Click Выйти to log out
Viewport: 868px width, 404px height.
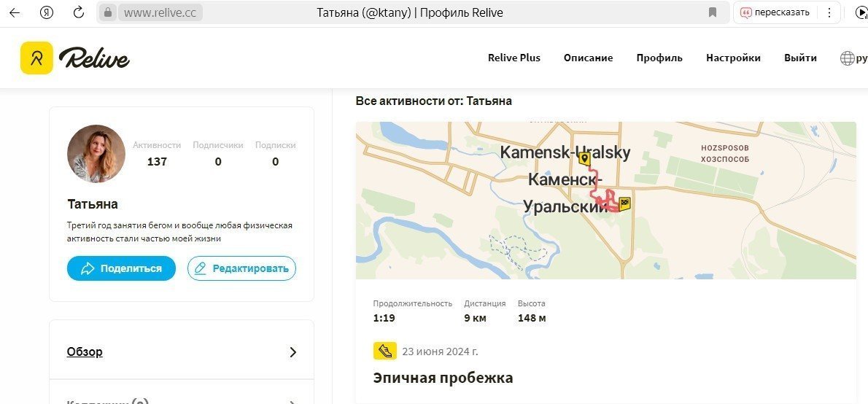pyautogui.click(x=800, y=58)
